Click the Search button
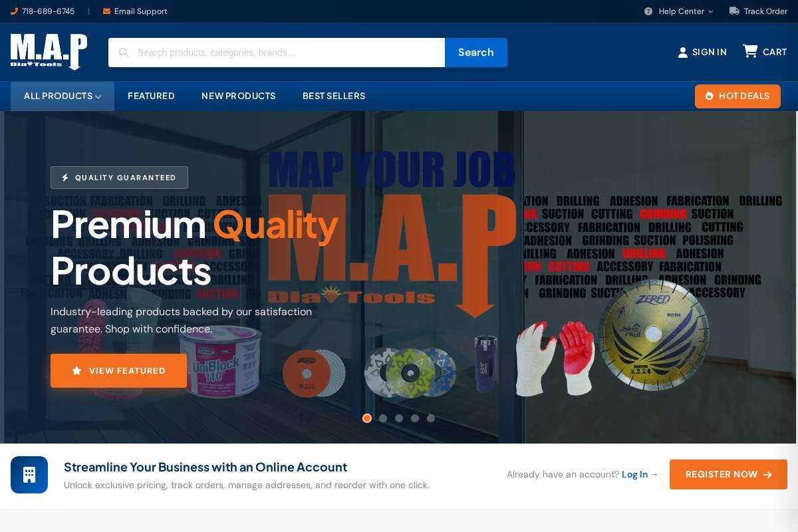This screenshot has height=532, width=798. [476, 53]
